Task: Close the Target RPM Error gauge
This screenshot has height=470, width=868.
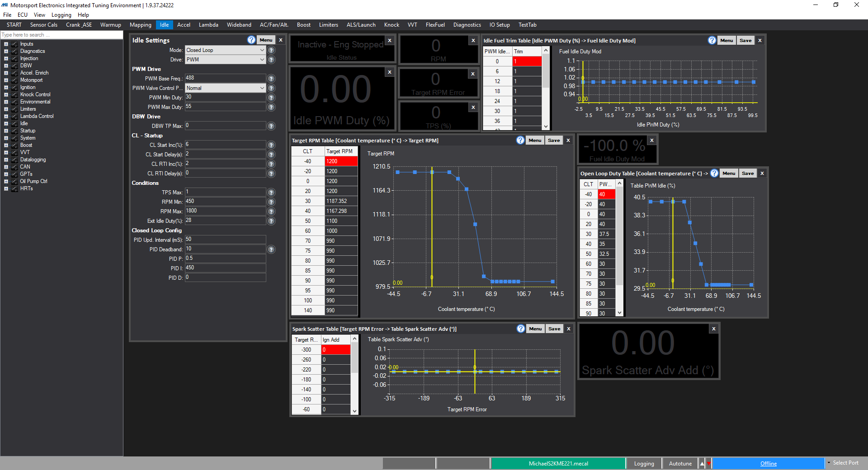Action: [x=473, y=74]
